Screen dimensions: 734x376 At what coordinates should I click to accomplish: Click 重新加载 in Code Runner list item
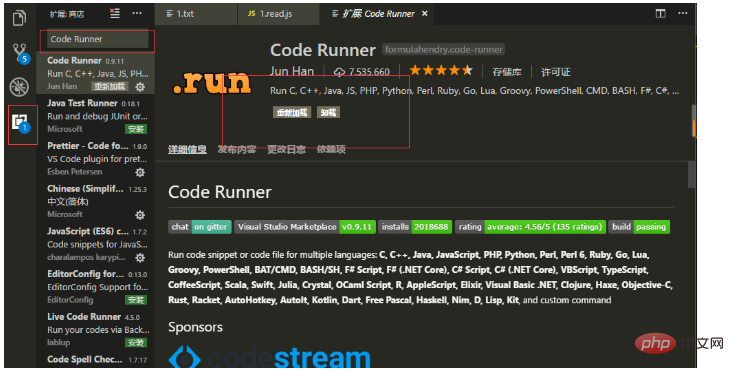point(110,87)
